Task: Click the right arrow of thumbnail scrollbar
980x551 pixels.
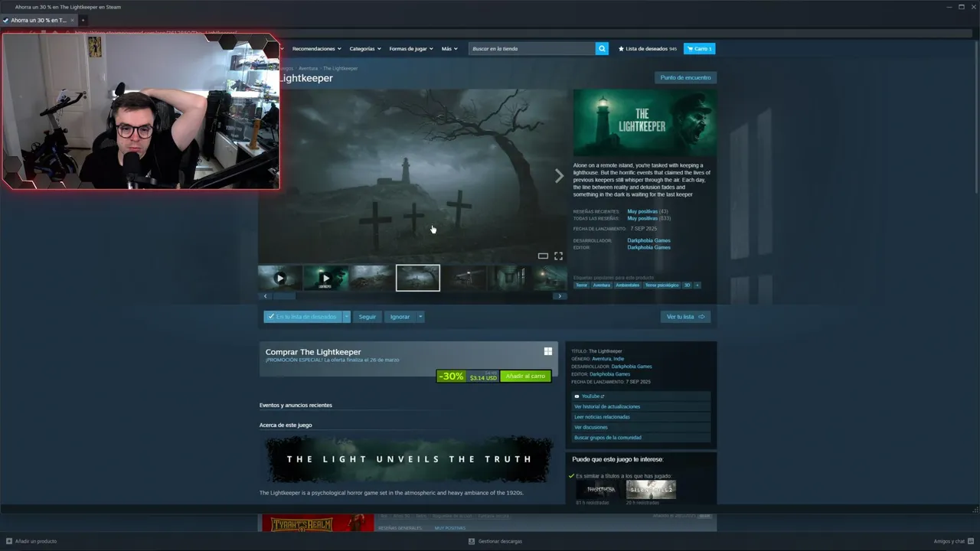Action: [x=560, y=296]
